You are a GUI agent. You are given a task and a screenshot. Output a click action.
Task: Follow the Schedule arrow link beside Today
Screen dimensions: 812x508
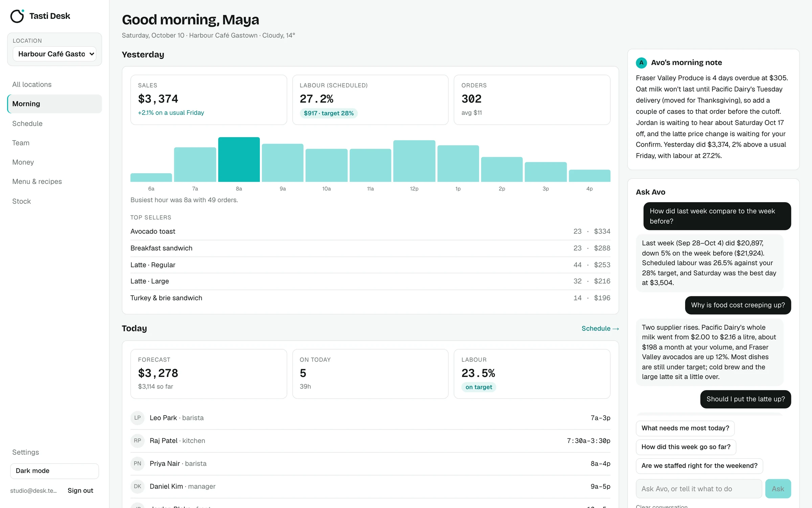pyautogui.click(x=600, y=329)
